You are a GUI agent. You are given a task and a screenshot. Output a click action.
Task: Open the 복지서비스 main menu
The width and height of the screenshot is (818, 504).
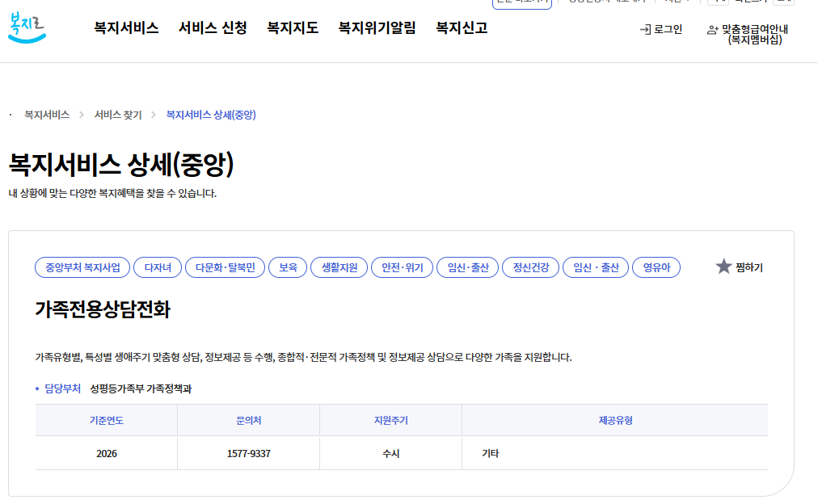click(126, 28)
